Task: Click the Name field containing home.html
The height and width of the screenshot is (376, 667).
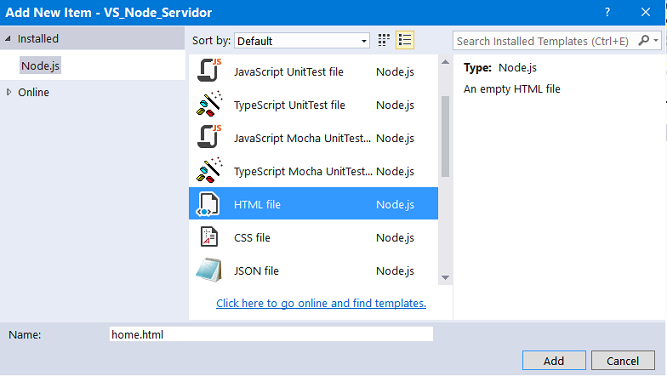Action: 271,334
